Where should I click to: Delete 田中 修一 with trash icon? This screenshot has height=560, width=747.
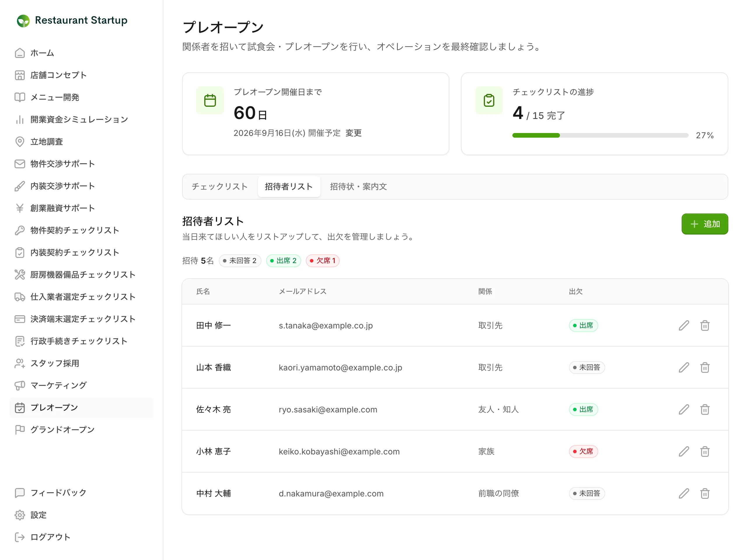coord(705,325)
